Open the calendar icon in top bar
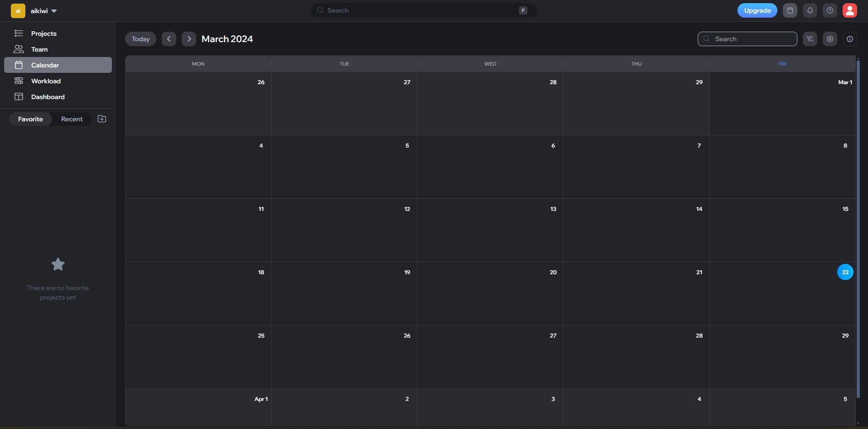This screenshot has width=868, height=429. pos(790,10)
